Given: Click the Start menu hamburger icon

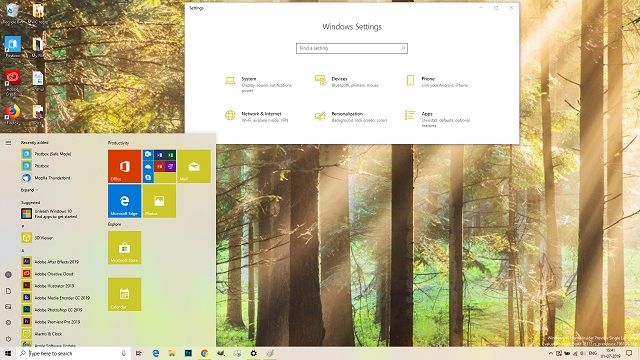Looking at the screenshot, I should click(8, 143).
